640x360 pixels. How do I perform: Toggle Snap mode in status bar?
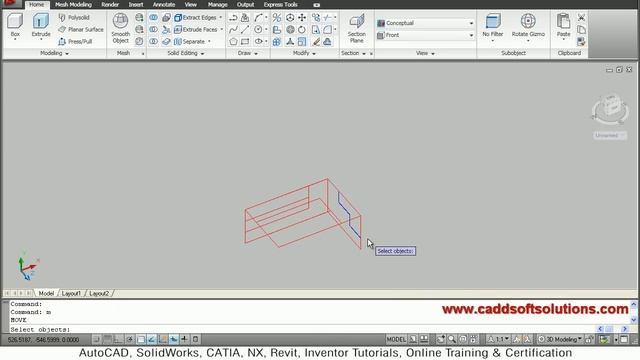click(96, 339)
